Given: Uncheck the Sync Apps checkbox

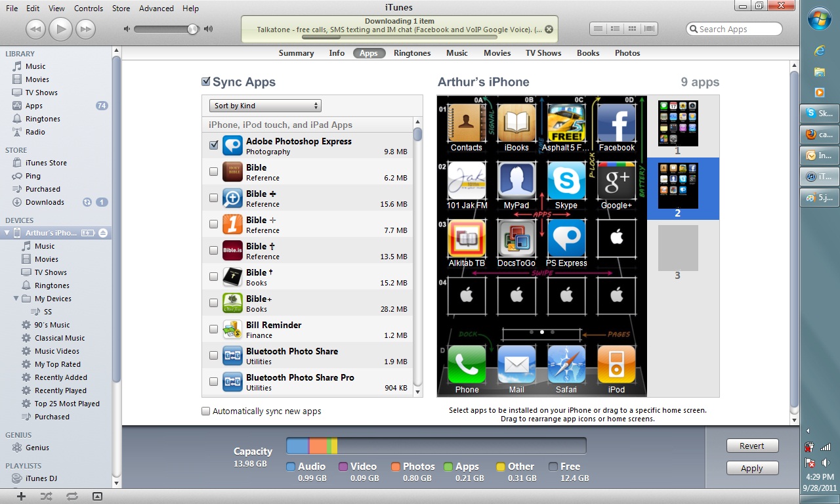Looking at the screenshot, I should (x=206, y=82).
